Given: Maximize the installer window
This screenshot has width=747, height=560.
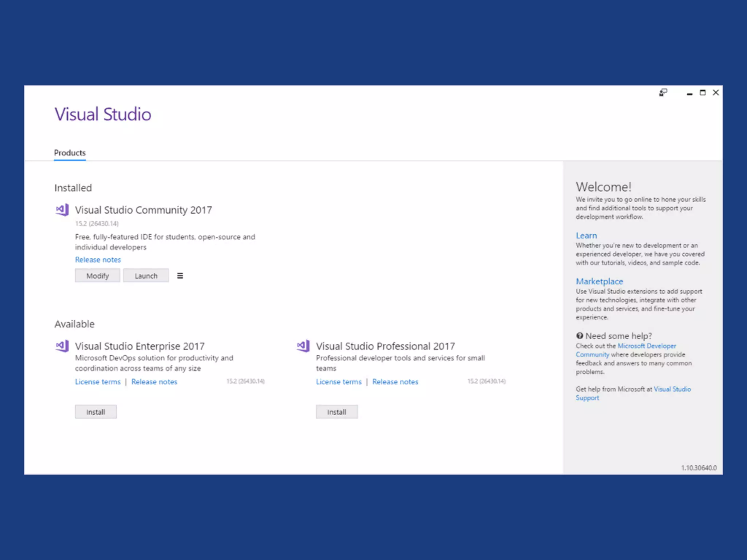Looking at the screenshot, I should point(703,93).
